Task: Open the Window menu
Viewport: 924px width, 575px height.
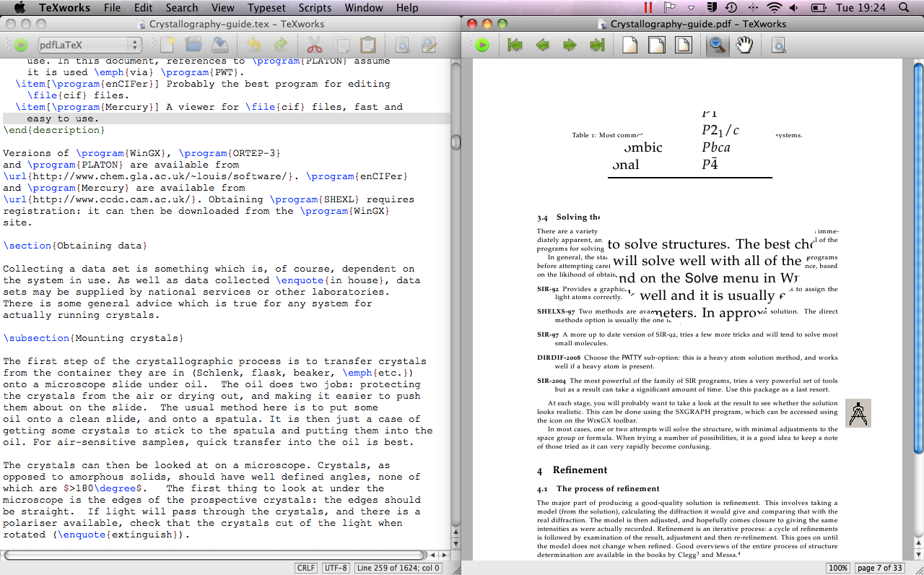Action: 364,8
